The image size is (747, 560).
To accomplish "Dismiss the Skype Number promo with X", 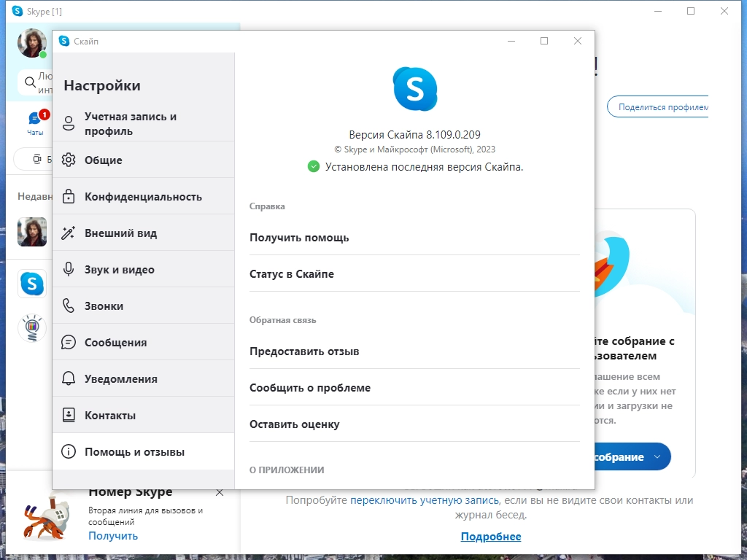I will 220,493.
